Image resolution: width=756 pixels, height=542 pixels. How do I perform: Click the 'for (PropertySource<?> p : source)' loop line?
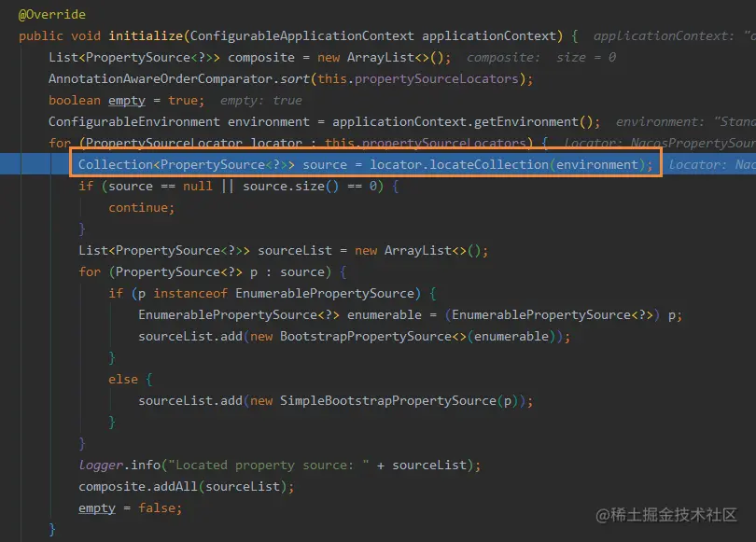click(212, 272)
